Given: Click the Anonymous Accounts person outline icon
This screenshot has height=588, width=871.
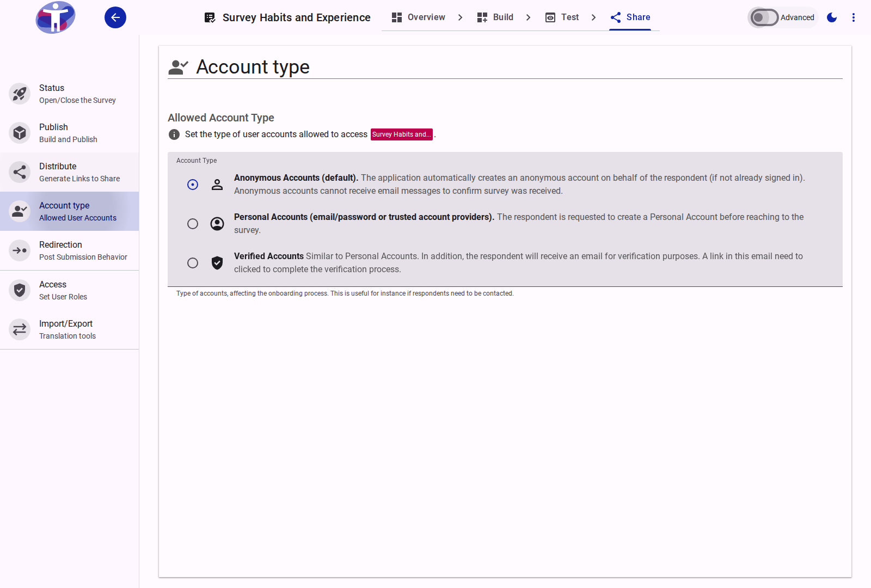Looking at the screenshot, I should [x=217, y=185].
